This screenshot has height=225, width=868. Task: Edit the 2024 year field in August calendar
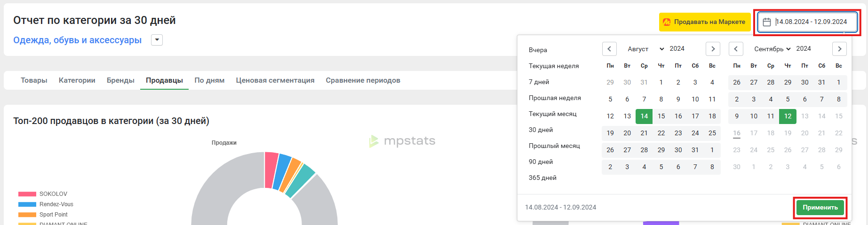677,49
